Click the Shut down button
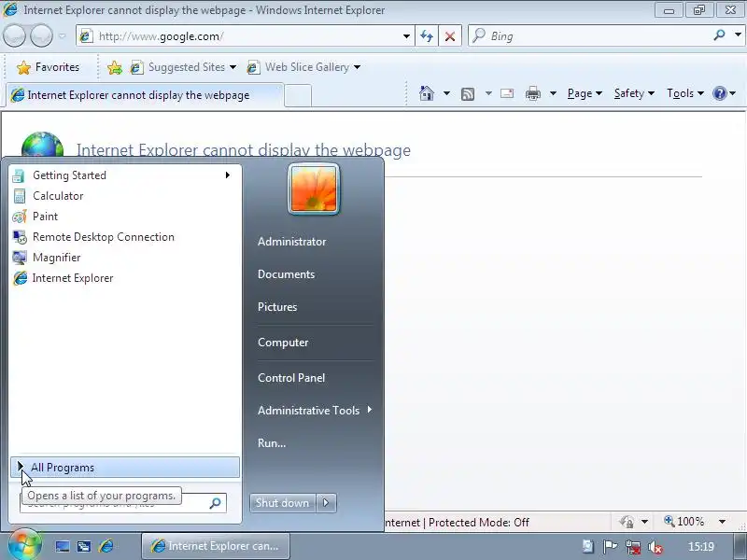 coord(283,503)
